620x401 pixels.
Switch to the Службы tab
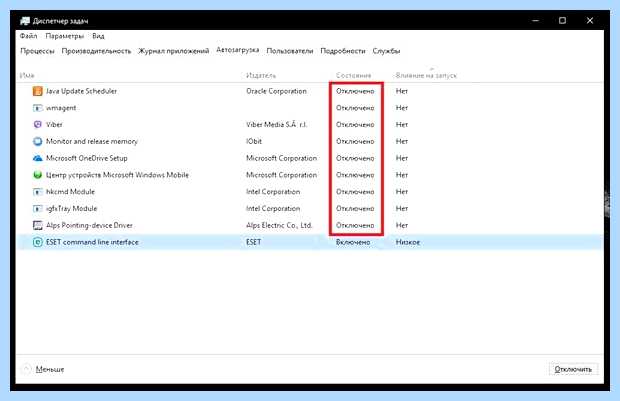click(x=386, y=51)
